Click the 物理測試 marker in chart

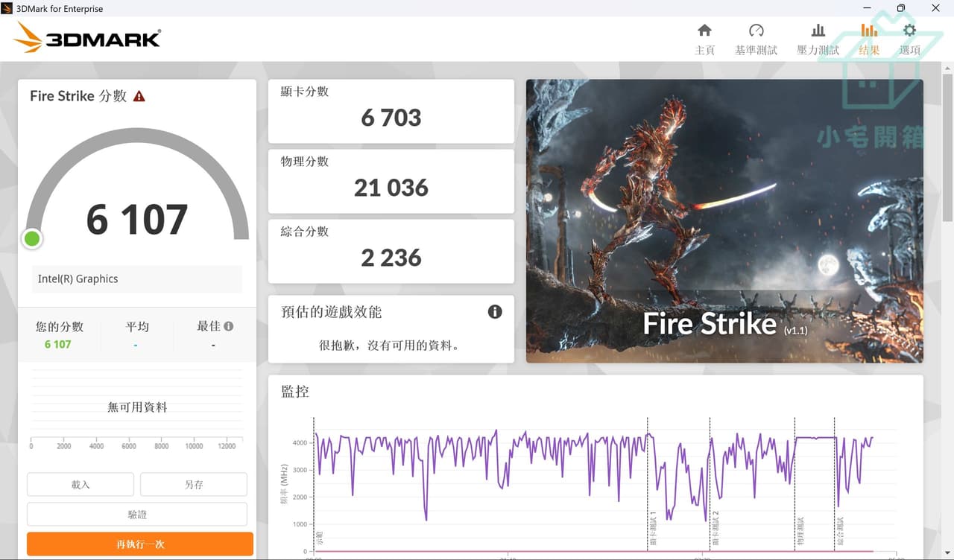[x=801, y=532]
